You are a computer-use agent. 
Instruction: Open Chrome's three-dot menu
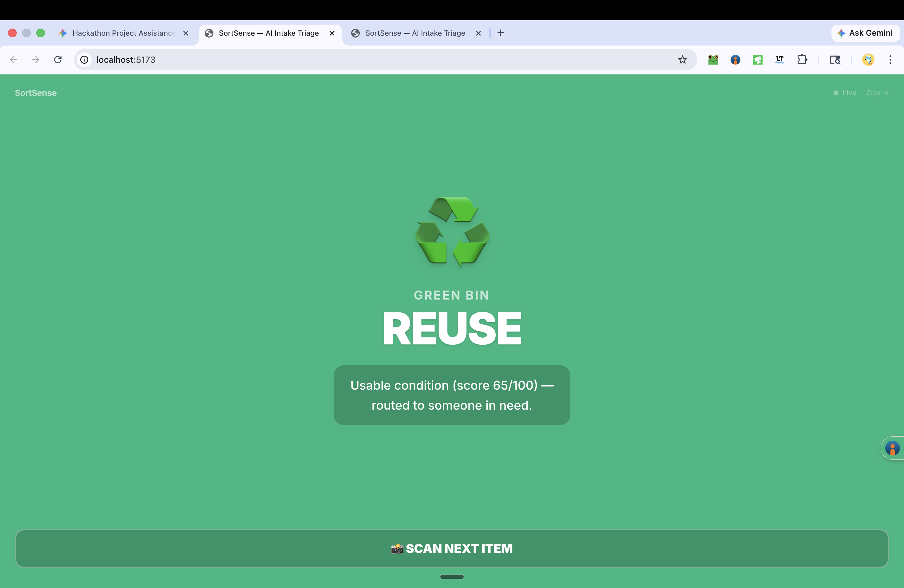890,60
